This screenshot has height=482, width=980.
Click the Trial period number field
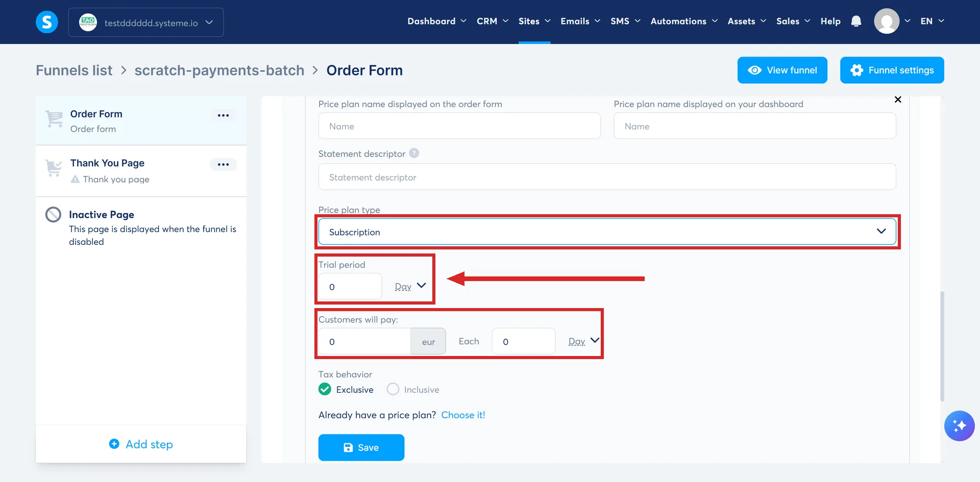[350, 286]
